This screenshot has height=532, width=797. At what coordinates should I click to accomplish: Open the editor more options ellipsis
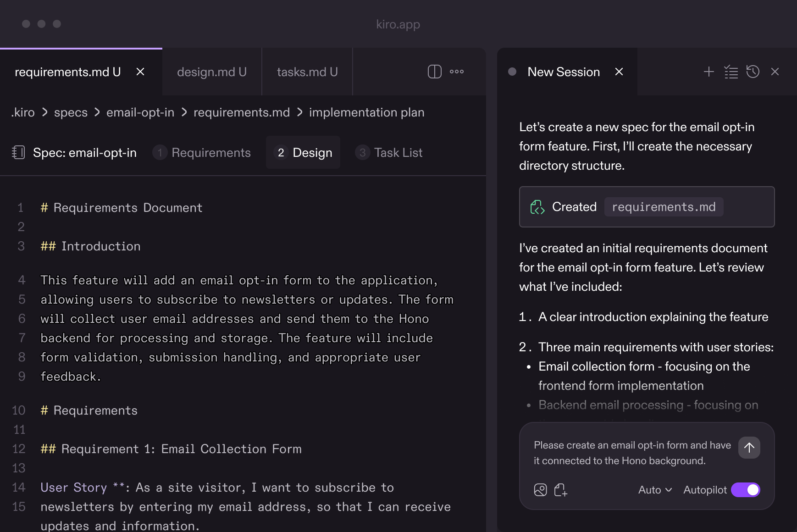(457, 72)
